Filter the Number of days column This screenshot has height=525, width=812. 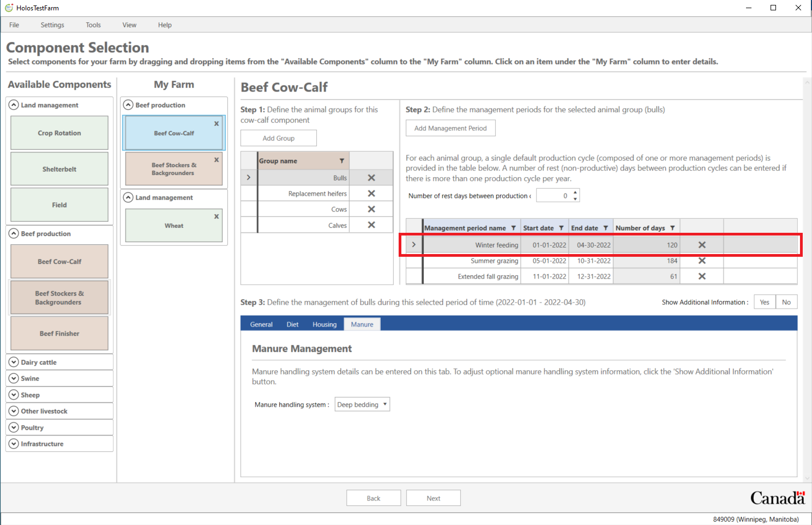pyautogui.click(x=672, y=228)
